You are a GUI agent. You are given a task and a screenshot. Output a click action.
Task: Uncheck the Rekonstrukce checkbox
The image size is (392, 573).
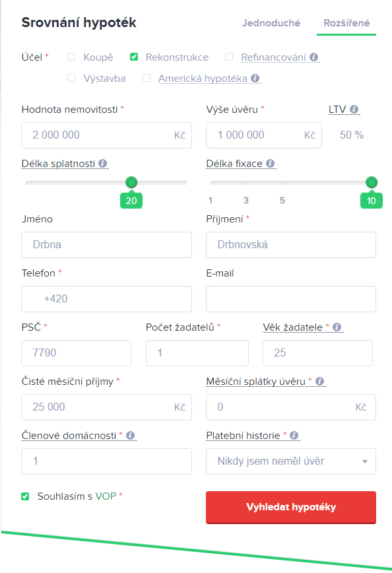pyautogui.click(x=134, y=57)
